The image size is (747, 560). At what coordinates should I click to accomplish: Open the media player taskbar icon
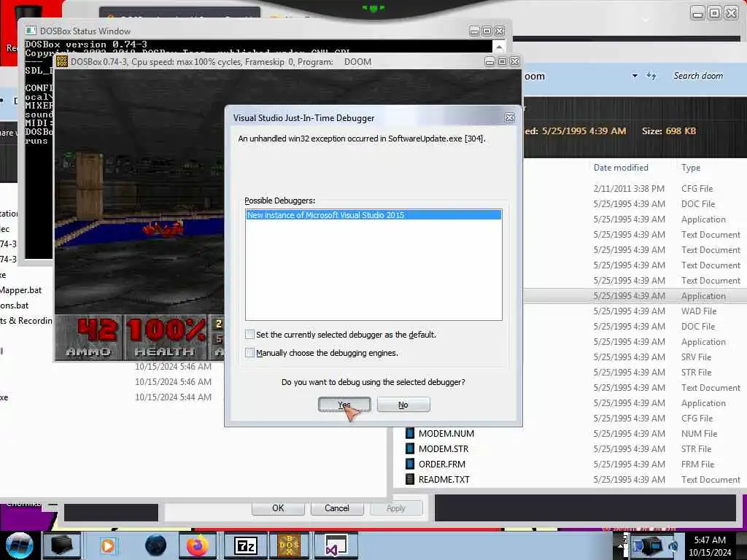pos(108,545)
